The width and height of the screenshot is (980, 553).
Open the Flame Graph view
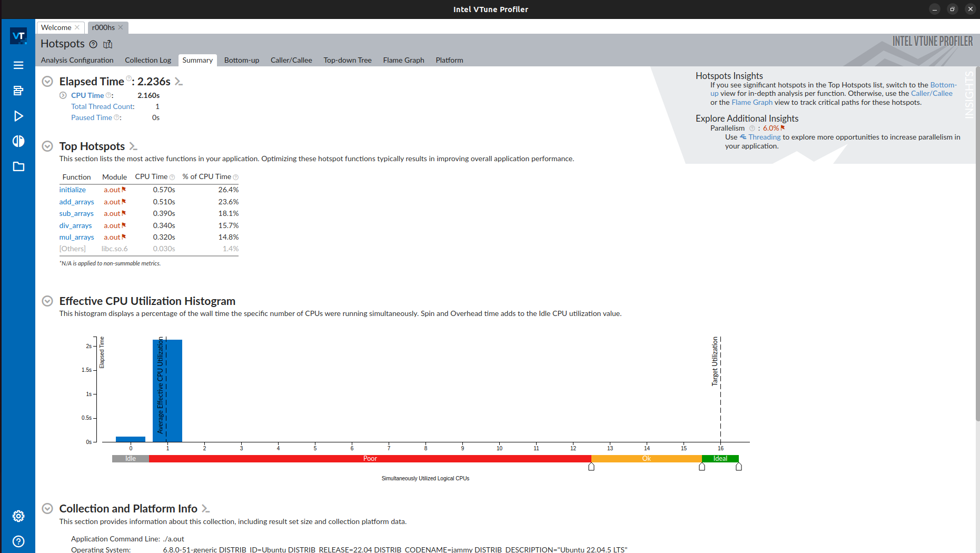coord(403,60)
